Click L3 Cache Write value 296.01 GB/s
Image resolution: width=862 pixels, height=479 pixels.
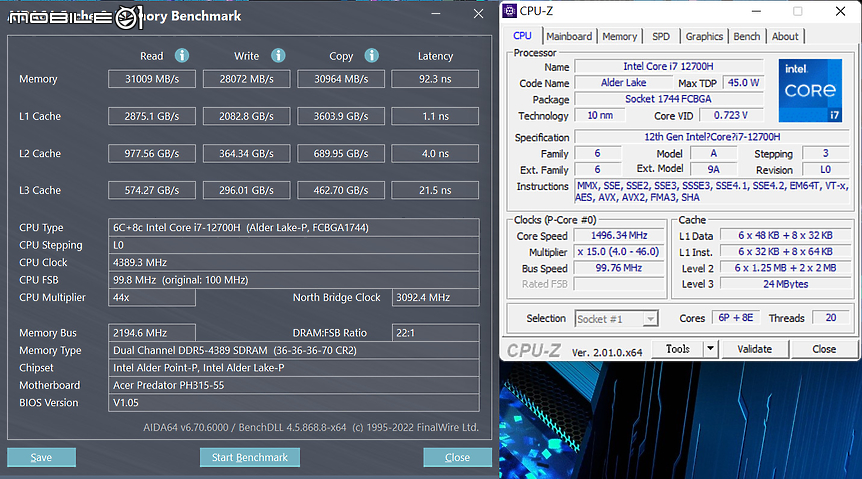click(x=246, y=190)
